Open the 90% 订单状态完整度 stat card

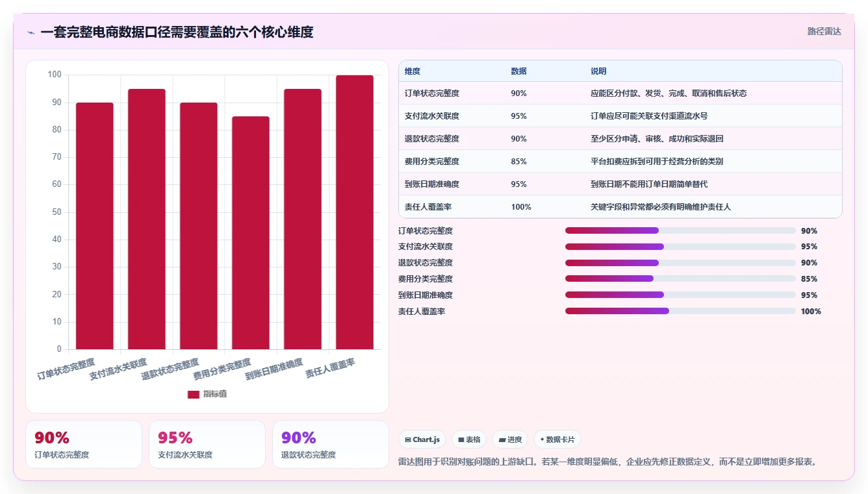[84, 444]
